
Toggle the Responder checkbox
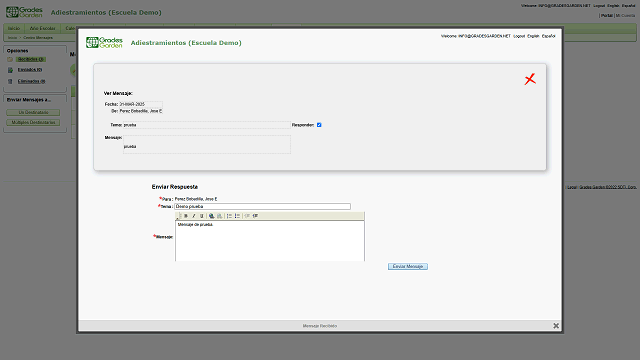pos(319,125)
